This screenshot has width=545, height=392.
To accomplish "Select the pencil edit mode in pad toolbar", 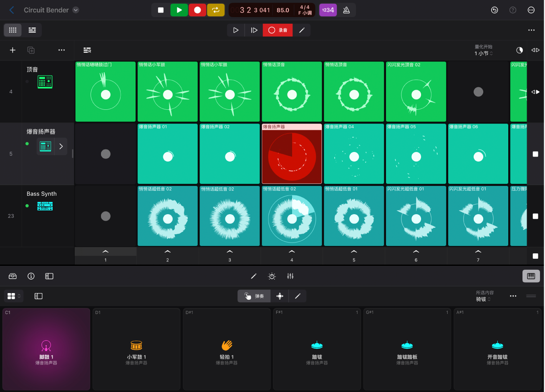I will [298, 296].
